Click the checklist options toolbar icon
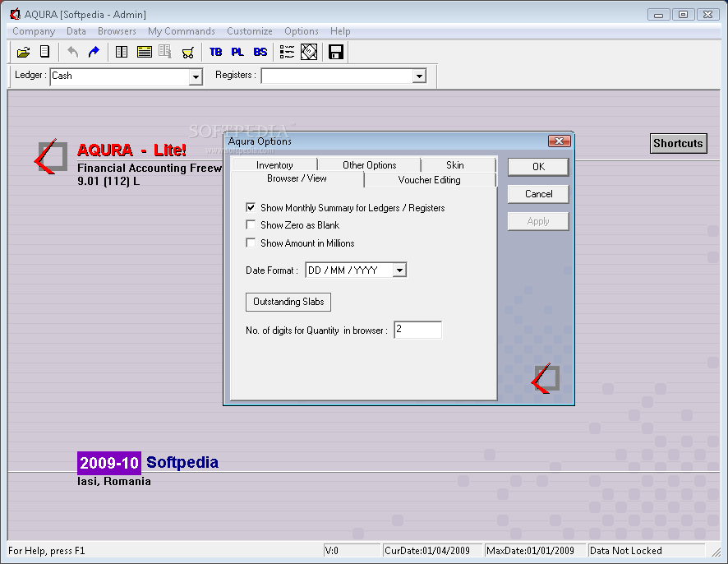The height and width of the screenshot is (564, 728). 287,52
